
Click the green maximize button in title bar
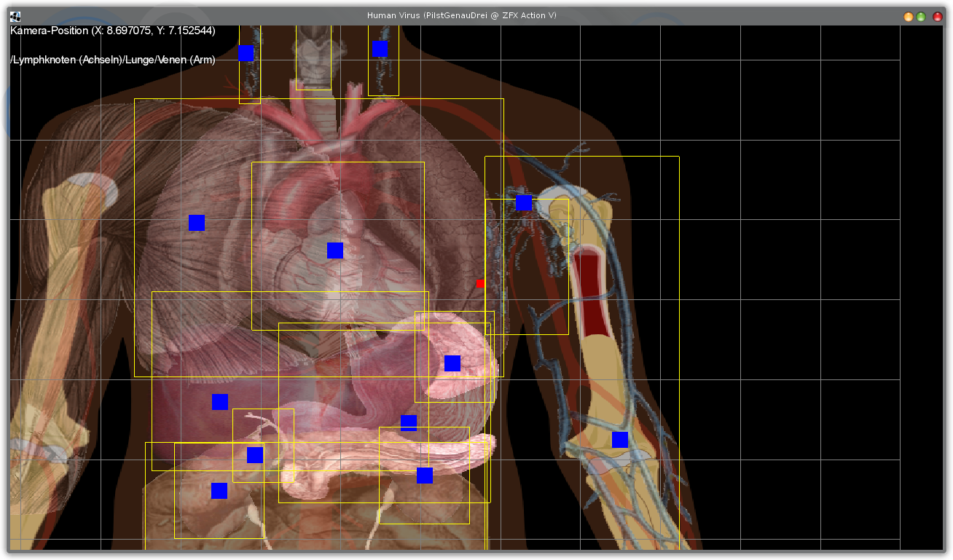pos(922,16)
